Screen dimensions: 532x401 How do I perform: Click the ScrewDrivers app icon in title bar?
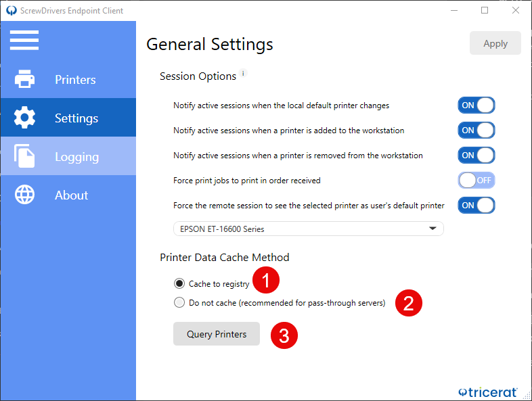(10, 11)
